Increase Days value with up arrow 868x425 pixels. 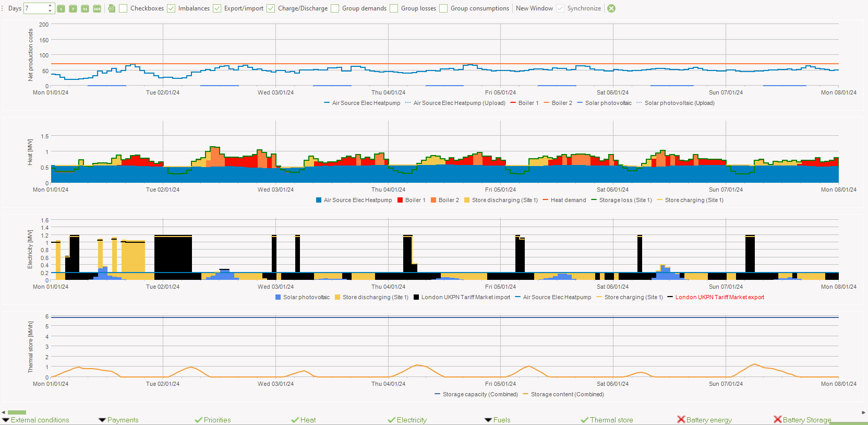pyautogui.click(x=50, y=6)
